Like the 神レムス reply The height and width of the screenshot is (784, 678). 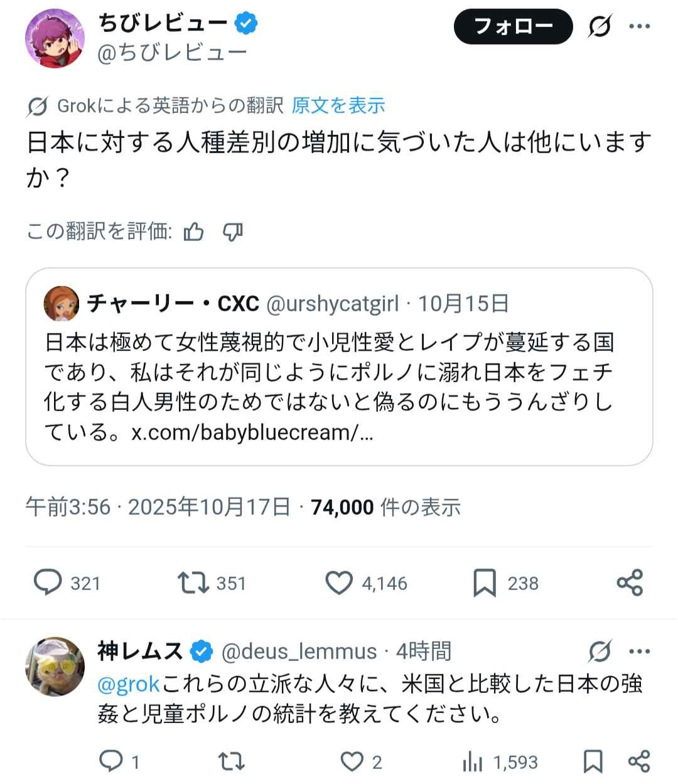pos(352,762)
